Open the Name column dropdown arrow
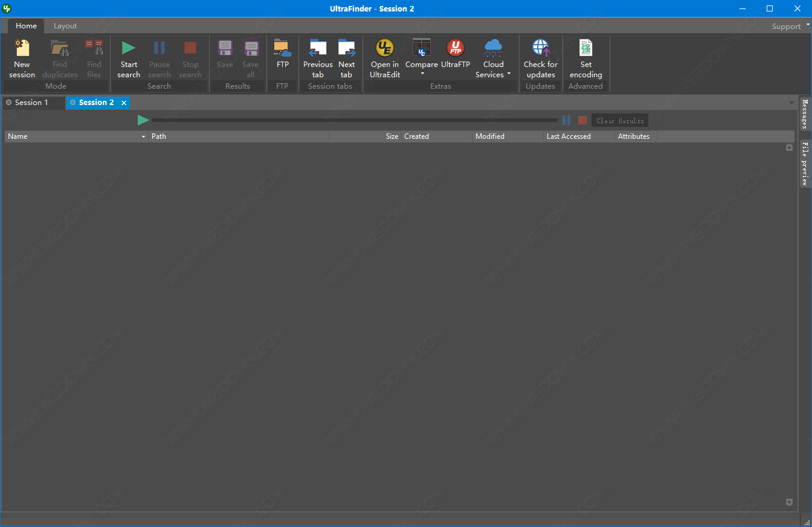 143,137
